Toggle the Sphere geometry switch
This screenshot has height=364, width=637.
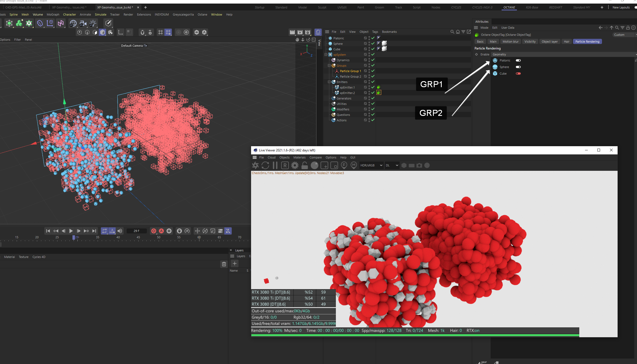pos(518,67)
